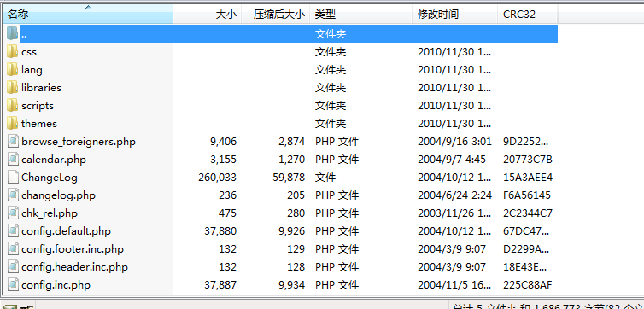
Task: Select the themes folder name
Action: (39, 124)
